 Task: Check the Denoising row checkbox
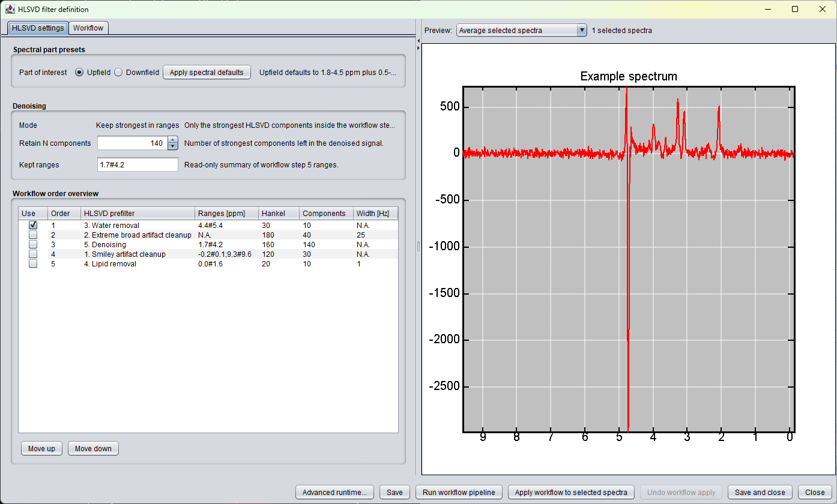33,244
